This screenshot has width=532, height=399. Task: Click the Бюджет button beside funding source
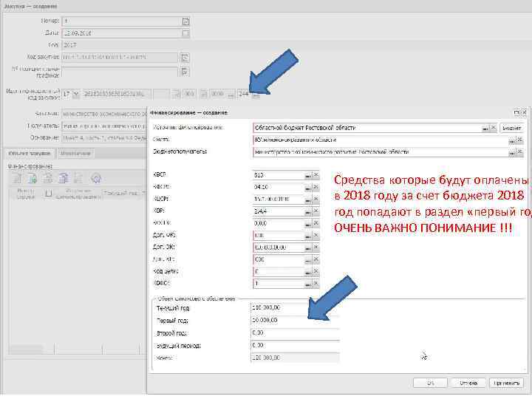tap(511, 129)
